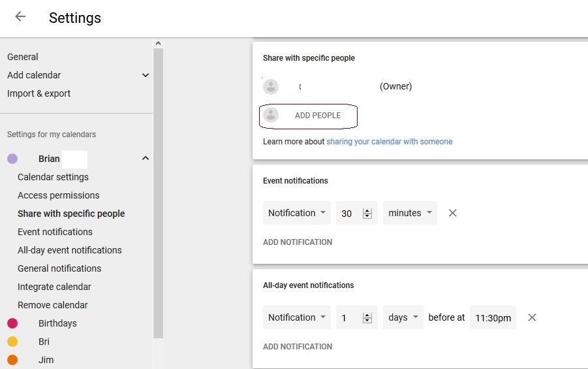Expand the Add calendar section
Image resolution: width=588 pixels, height=369 pixels.
pyautogui.click(x=145, y=75)
